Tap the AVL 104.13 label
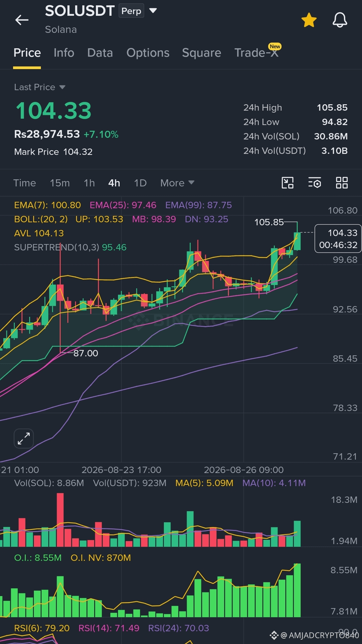The height and width of the screenshot is (644, 362). coord(39,233)
